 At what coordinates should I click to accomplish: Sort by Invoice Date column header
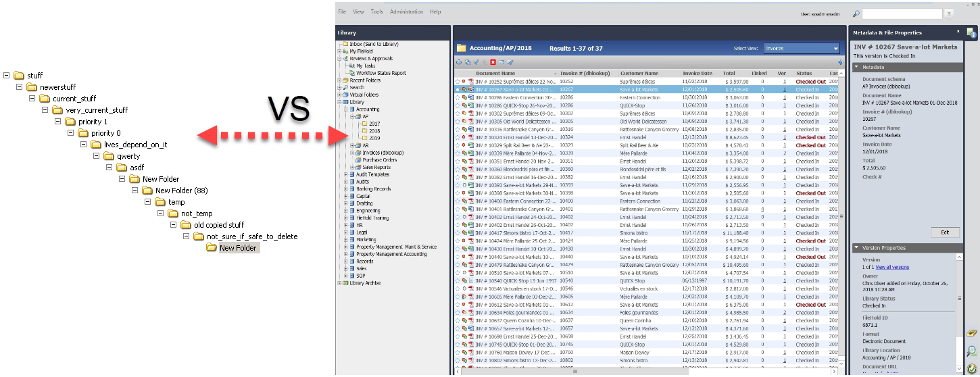pyautogui.click(x=697, y=73)
